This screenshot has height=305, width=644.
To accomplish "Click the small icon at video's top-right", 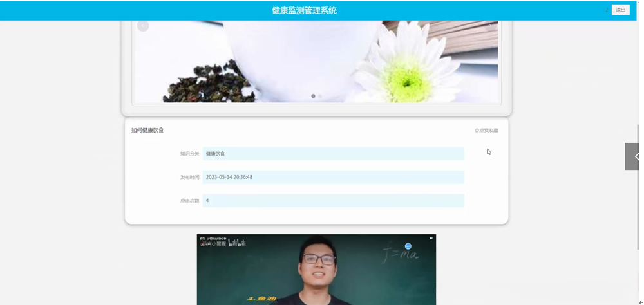I will [x=431, y=237].
